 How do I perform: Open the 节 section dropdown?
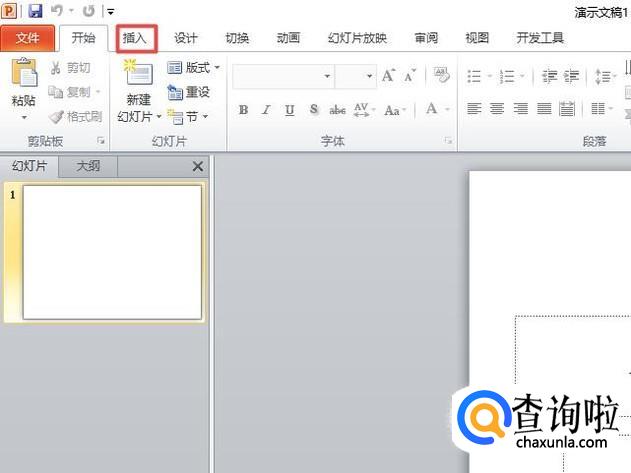(x=188, y=117)
